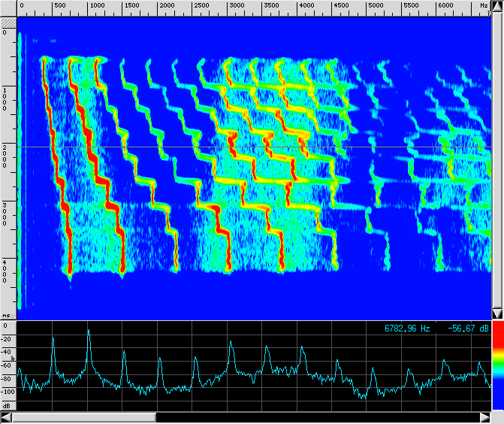Click the ms unit label on left ruler

pyautogui.click(x=6, y=316)
